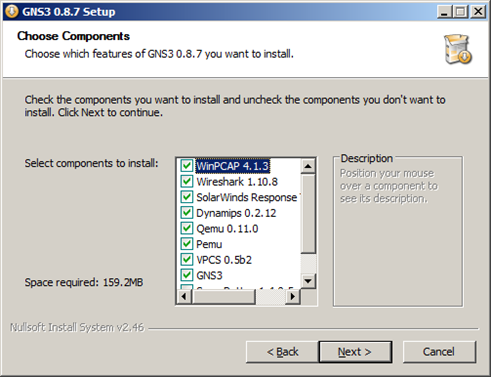Image resolution: width=491 pixels, height=377 pixels.
Task: Uncheck the Qemu 0.11.0 checkbox
Action: point(187,228)
